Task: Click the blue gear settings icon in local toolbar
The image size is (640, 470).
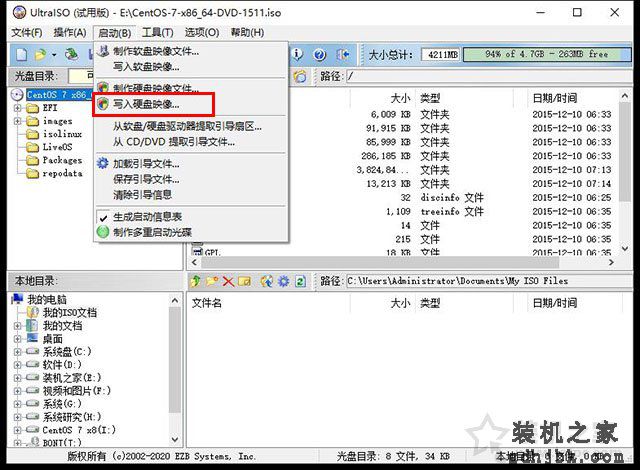Action: (283, 281)
